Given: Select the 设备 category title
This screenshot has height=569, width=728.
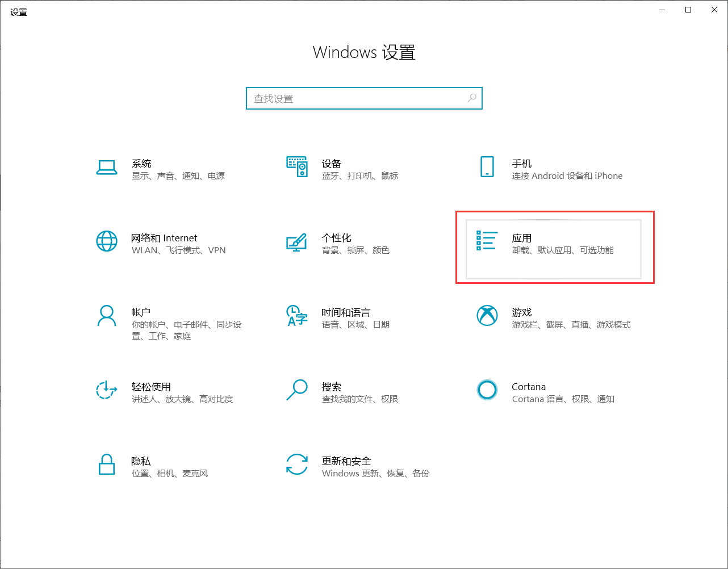Looking at the screenshot, I should 332,164.
